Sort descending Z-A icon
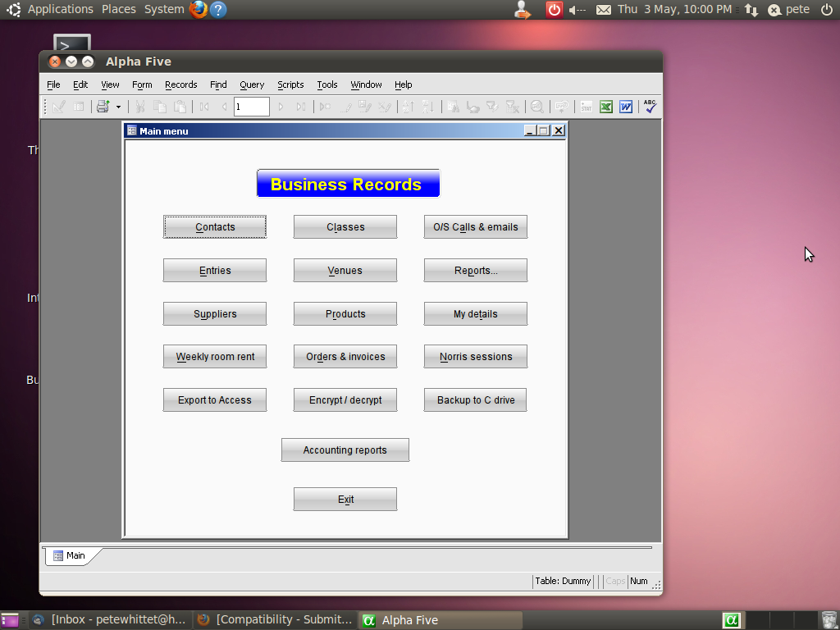 428,107
